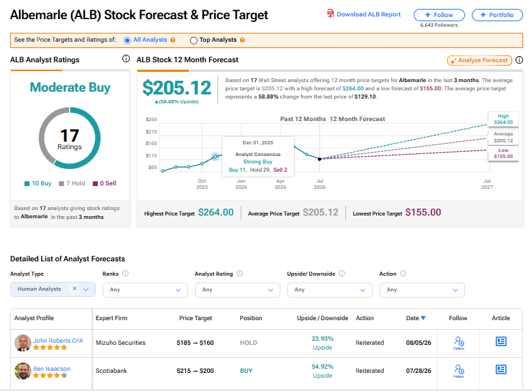Open the article icon for Mizuho Securities row
The width and height of the screenshot is (532, 392).
click(x=501, y=341)
